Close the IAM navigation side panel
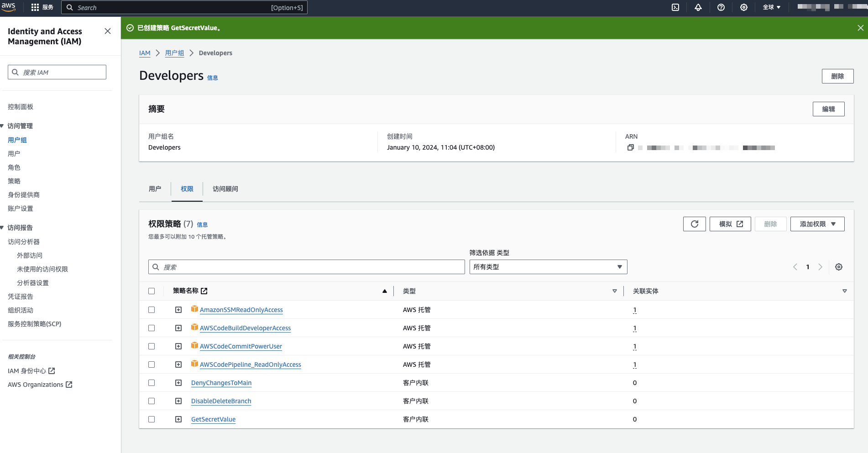This screenshot has height=453, width=868. (x=108, y=31)
